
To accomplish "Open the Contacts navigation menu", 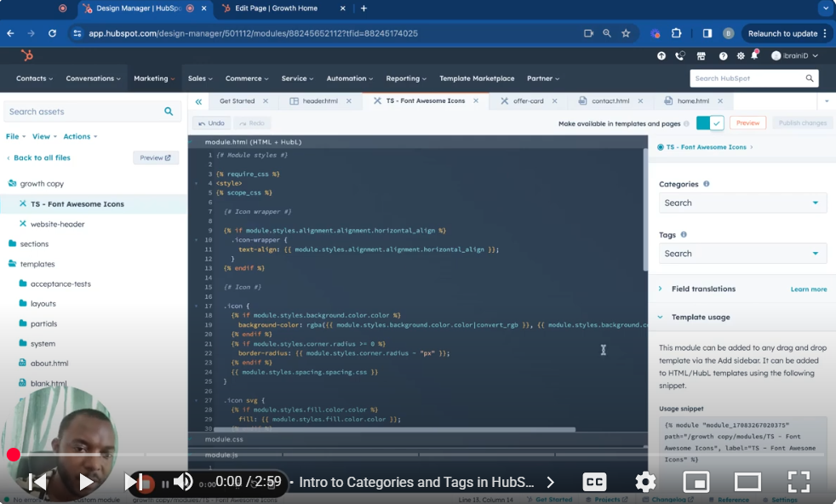I will click(34, 78).
